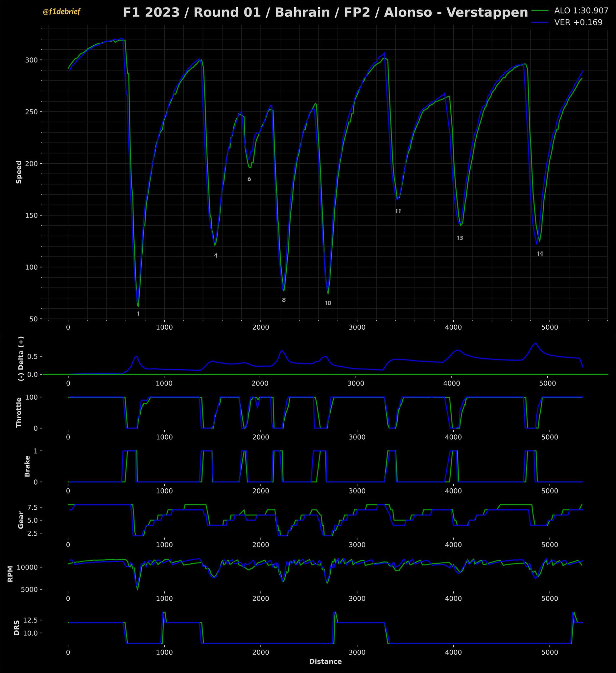Click the Brake axis label
Image resolution: width=616 pixels, height=673 pixels.
pyautogui.click(x=27, y=466)
